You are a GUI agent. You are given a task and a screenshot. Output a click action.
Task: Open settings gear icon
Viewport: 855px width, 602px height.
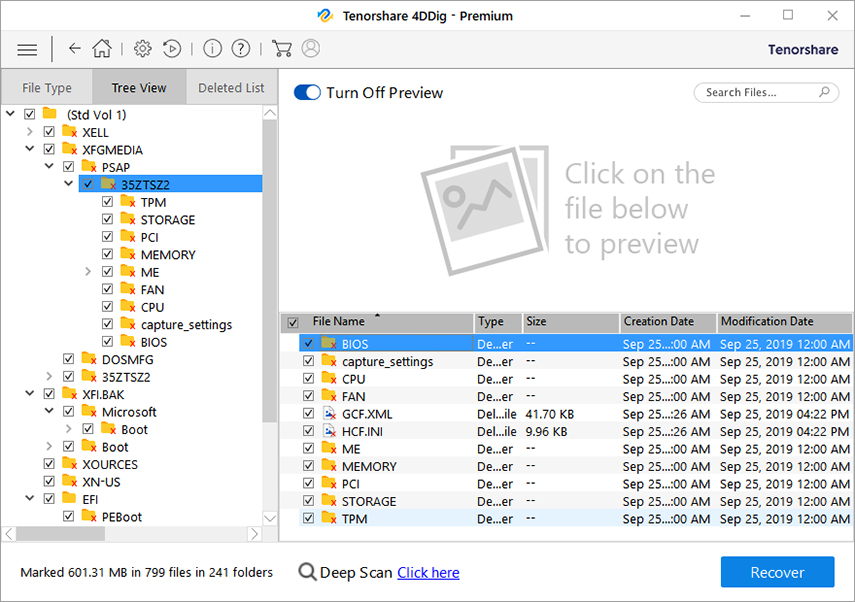pos(142,49)
